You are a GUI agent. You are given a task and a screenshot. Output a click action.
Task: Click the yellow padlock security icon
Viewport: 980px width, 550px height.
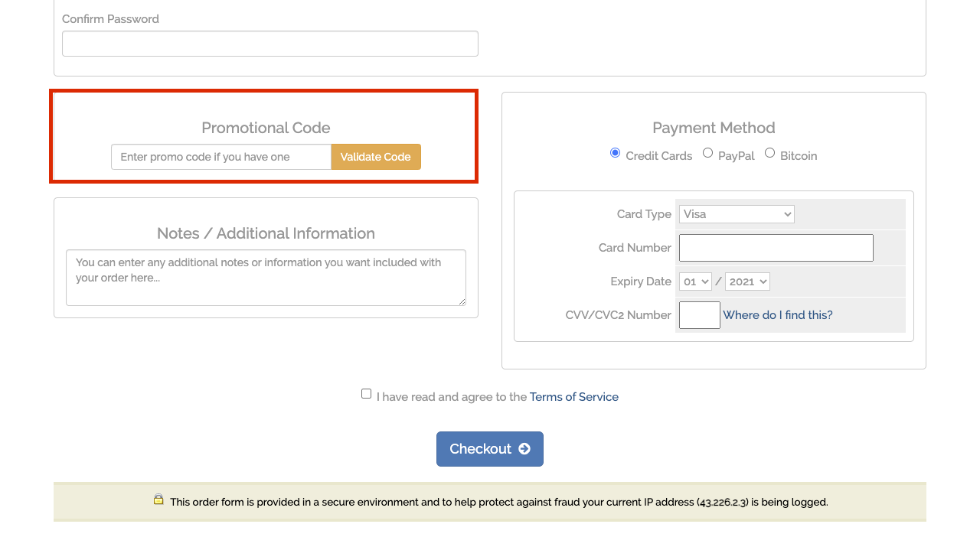point(158,500)
